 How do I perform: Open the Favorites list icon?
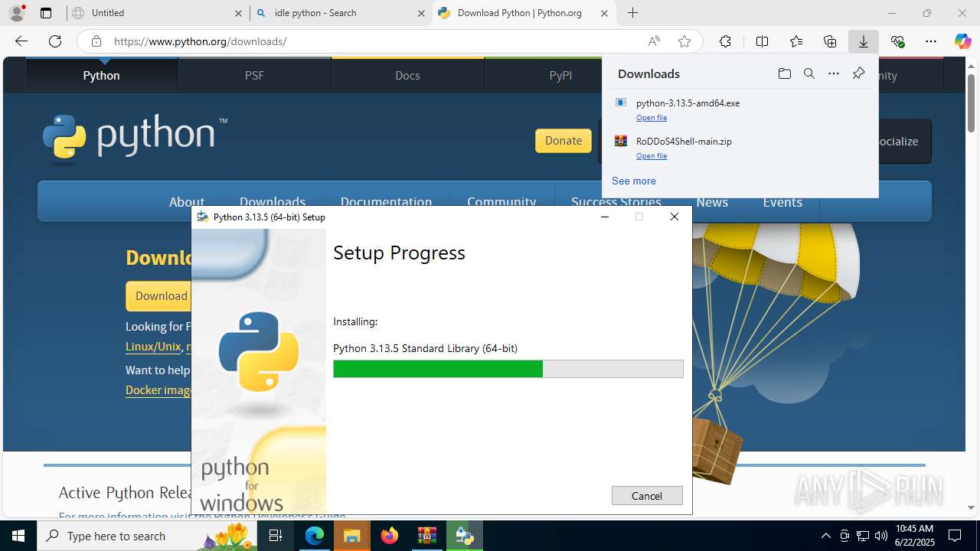796,41
